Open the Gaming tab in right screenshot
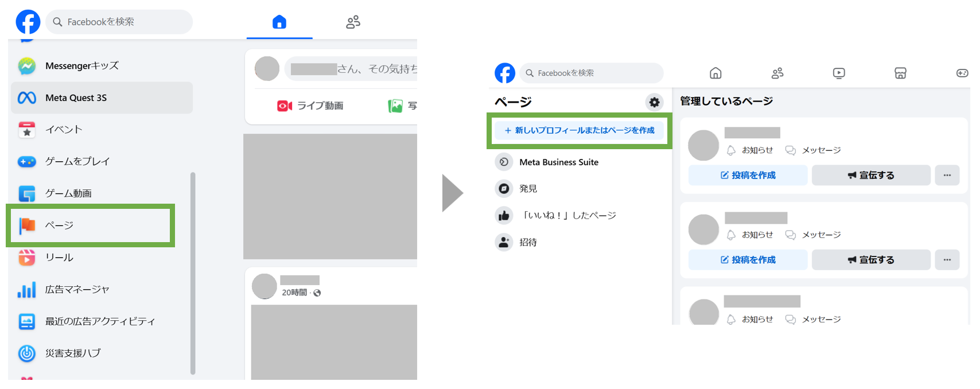Image resolution: width=980 pixels, height=389 pixels. (x=962, y=73)
